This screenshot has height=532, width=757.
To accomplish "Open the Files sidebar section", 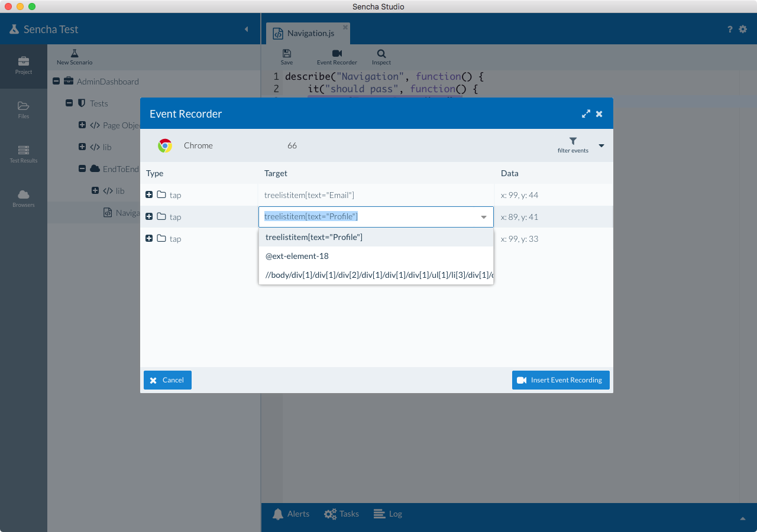I will coord(24,110).
